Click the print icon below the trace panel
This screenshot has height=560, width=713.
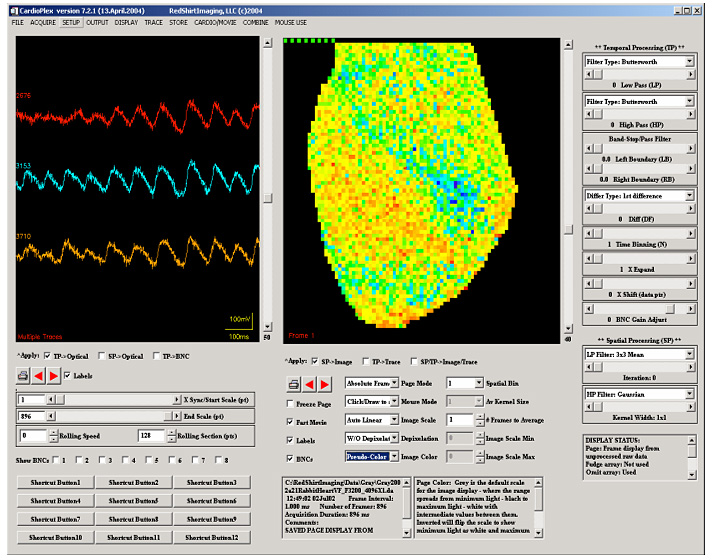23,376
